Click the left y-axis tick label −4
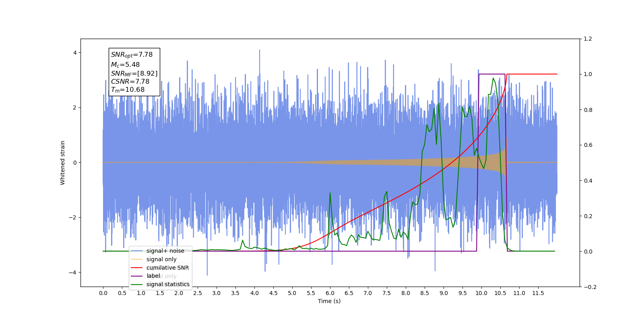 tap(72, 272)
